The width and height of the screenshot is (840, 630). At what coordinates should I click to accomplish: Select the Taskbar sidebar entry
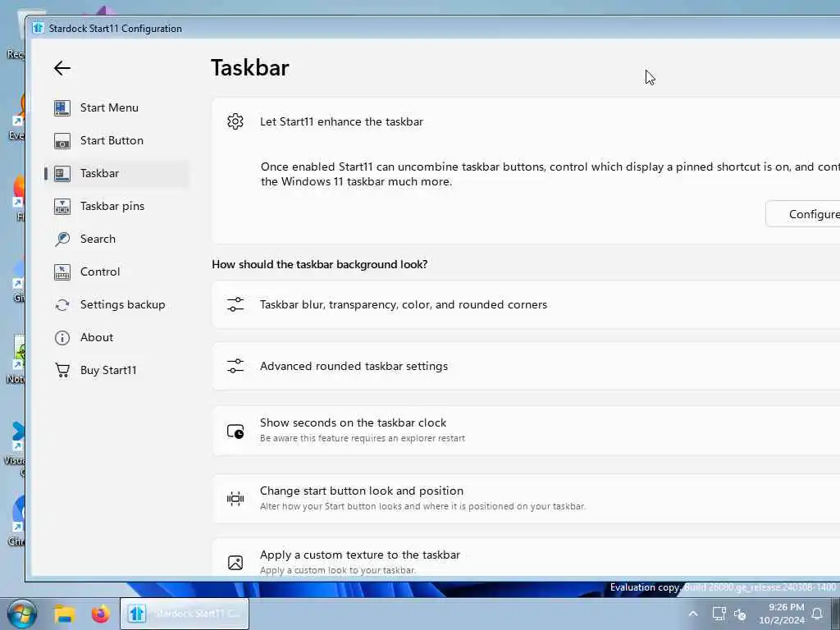click(x=117, y=173)
